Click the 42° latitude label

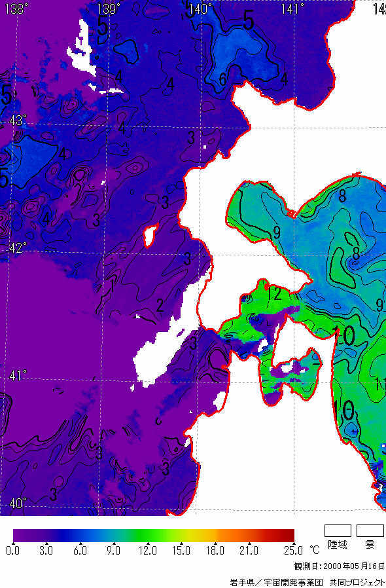coord(18,248)
